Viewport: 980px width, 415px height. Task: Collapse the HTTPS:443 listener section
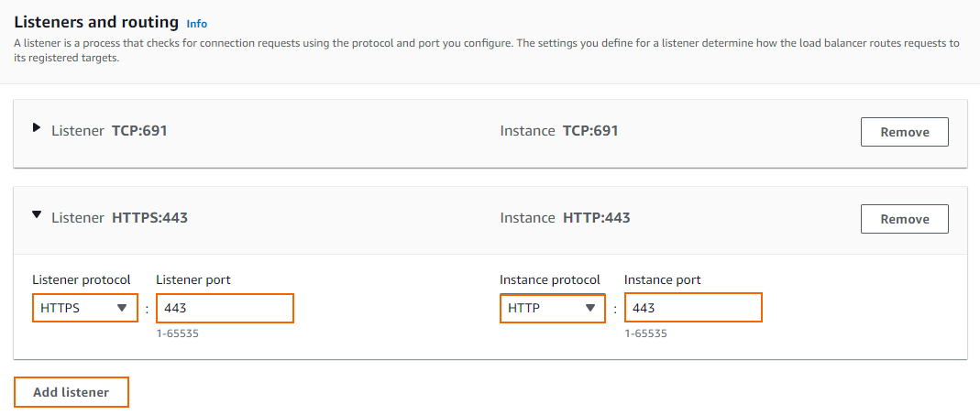click(37, 214)
